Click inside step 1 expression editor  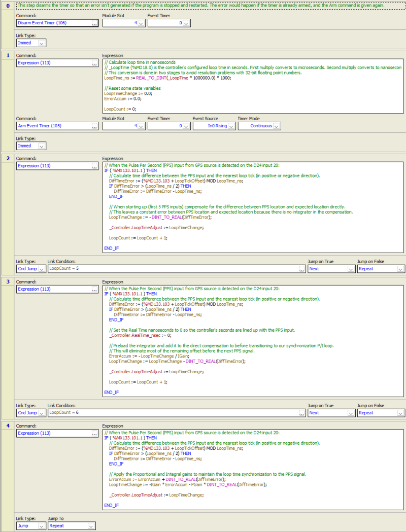pyautogui.click(x=253, y=86)
